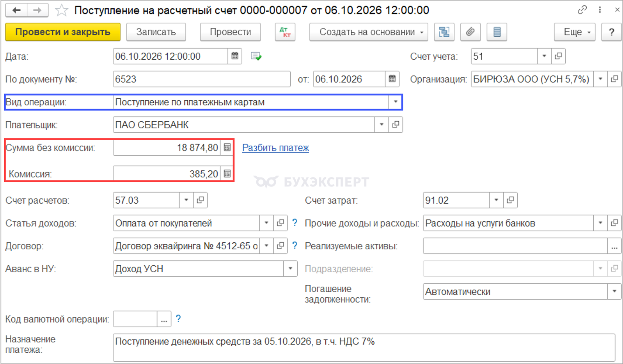Open calendar picker for Дата field
Image resolution: width=623 pixels, height=364 pixels.
tap(235, 56)
